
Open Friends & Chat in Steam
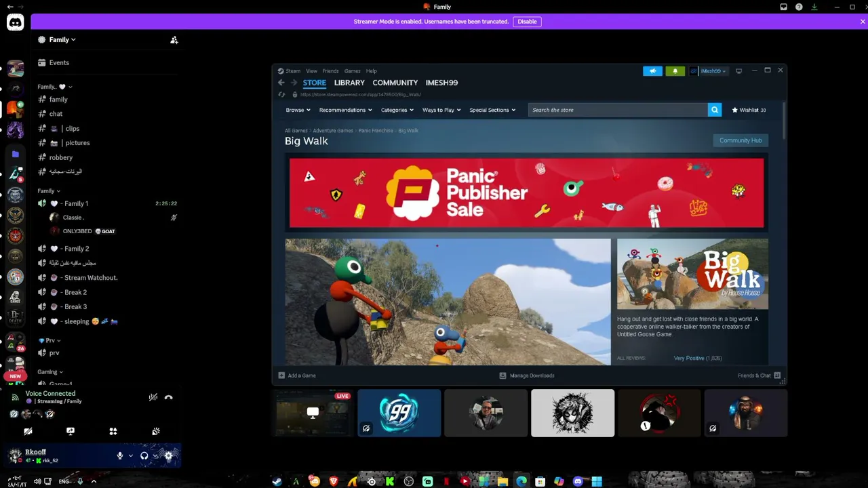(759, 375)
